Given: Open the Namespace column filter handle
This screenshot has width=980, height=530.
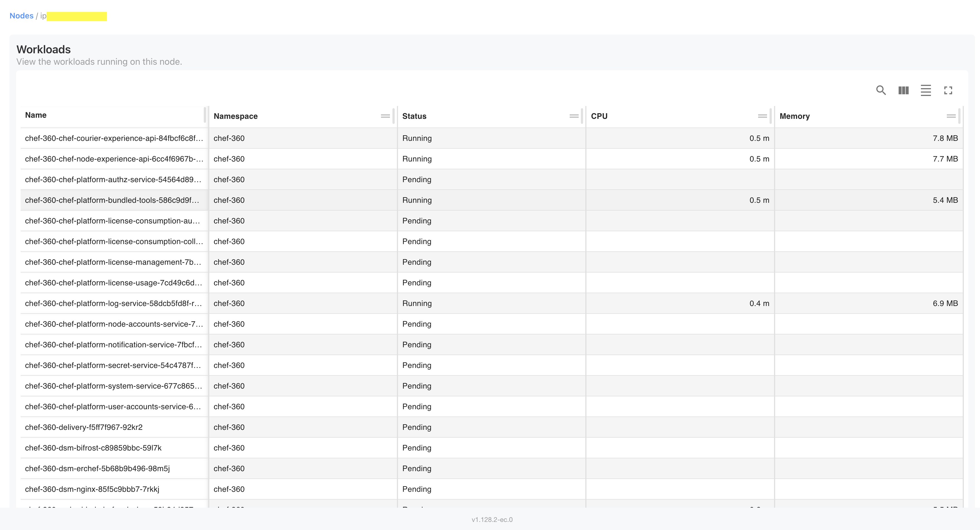Looking at the screenshot, I should 385,116.
